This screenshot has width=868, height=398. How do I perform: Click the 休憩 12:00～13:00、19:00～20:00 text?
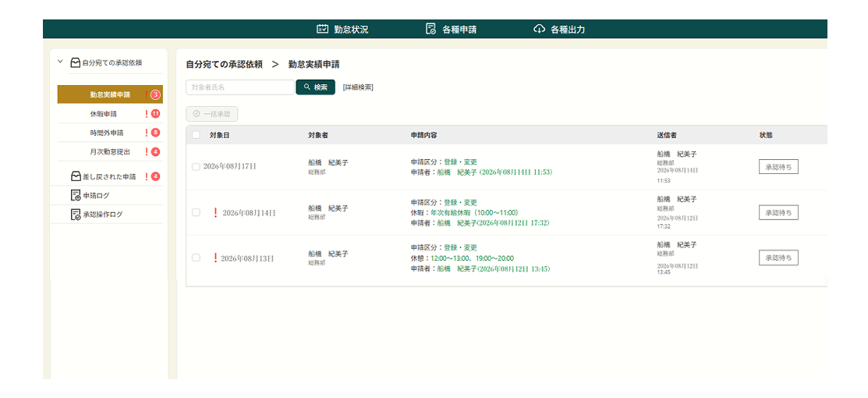coord(462,258)
